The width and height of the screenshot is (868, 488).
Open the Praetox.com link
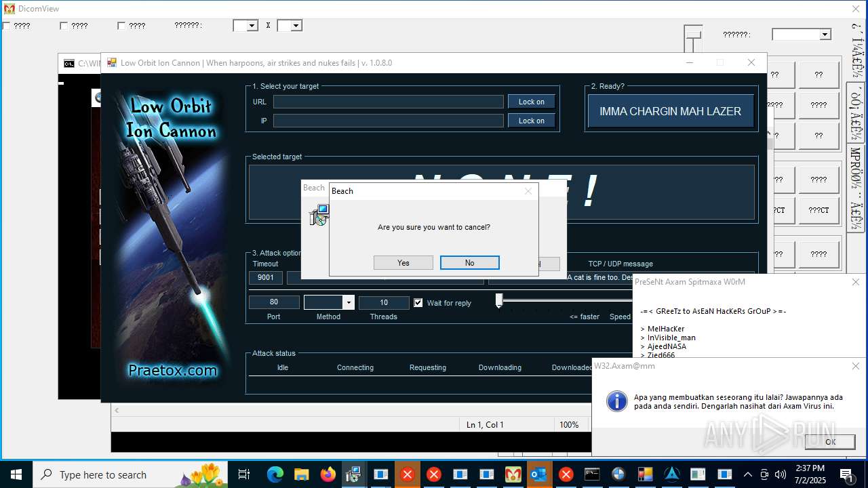pos(173,371)
